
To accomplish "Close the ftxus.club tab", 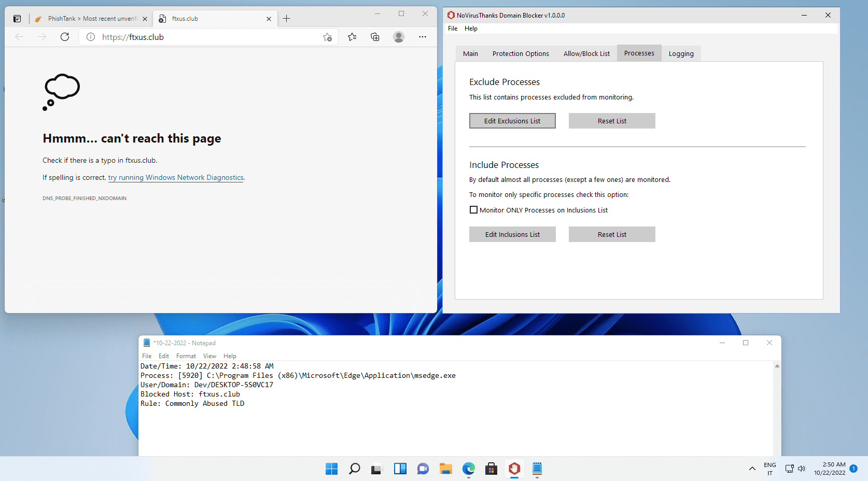I will pos(269,19).
